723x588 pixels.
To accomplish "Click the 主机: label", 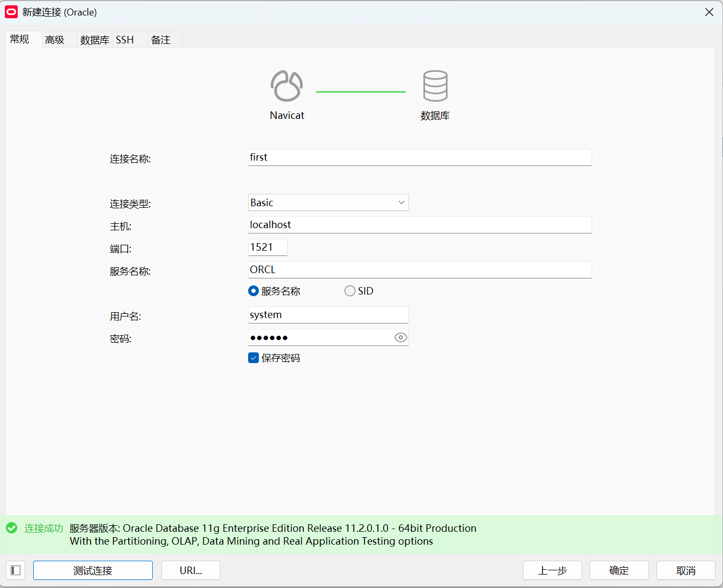I will point(121,227).
